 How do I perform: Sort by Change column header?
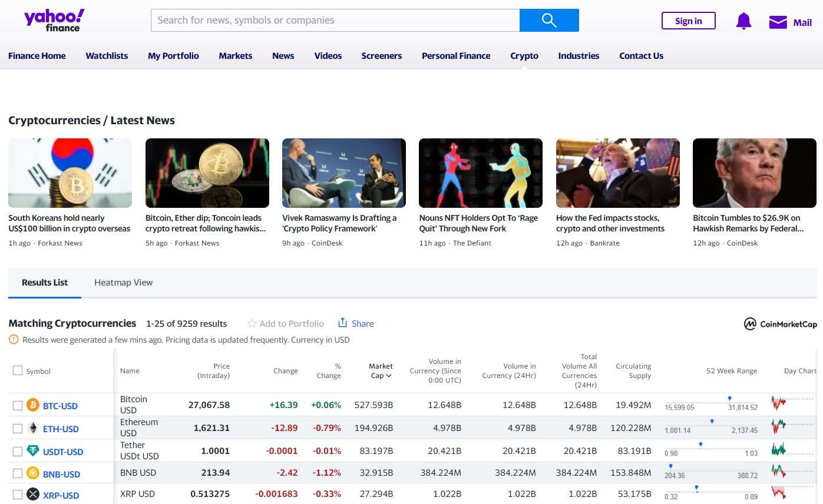point(286,371)
